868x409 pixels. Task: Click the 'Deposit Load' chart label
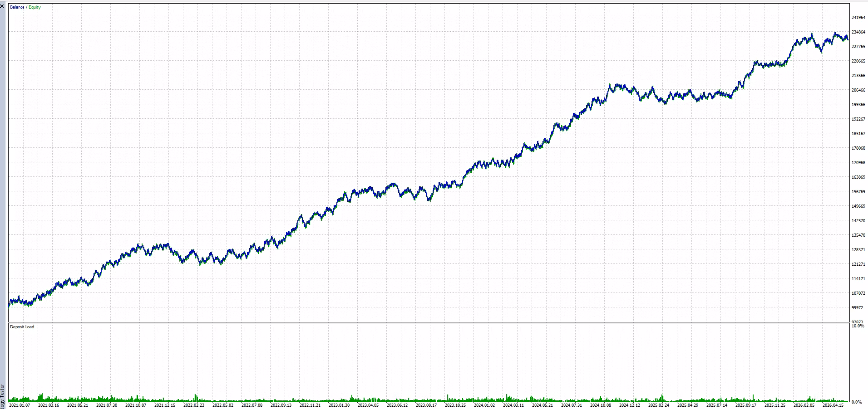tap(22, 327)
